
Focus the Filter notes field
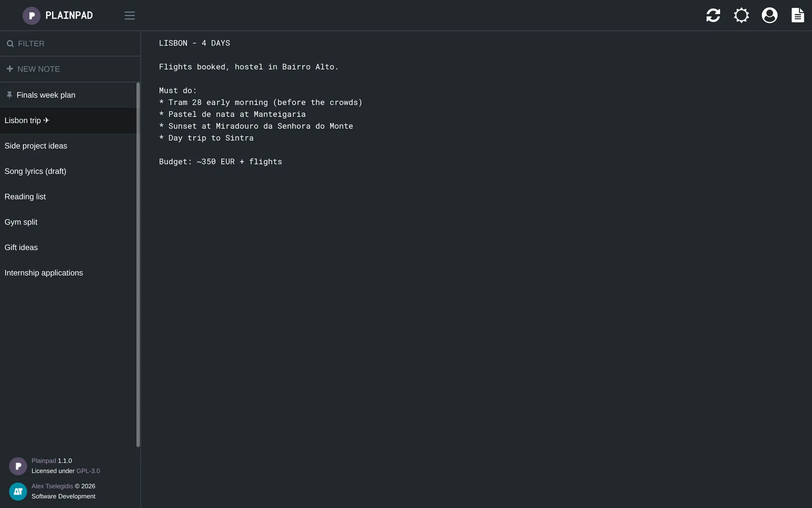(x=70, y=44)
